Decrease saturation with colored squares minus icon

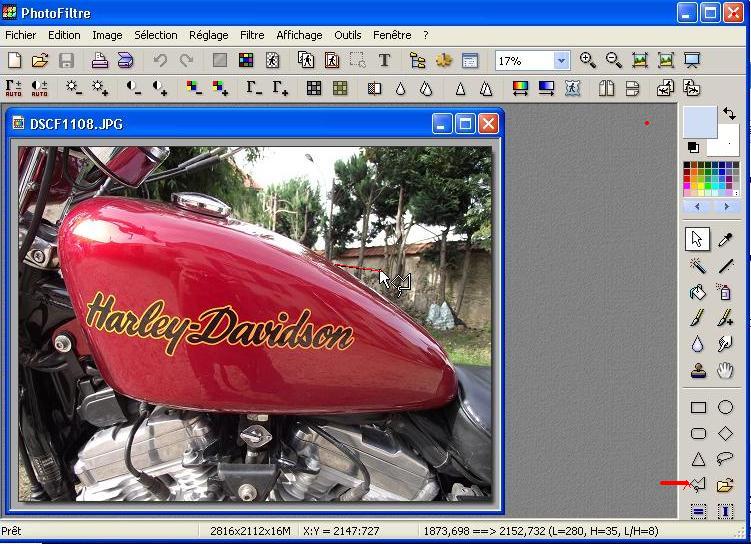[193, 88]
